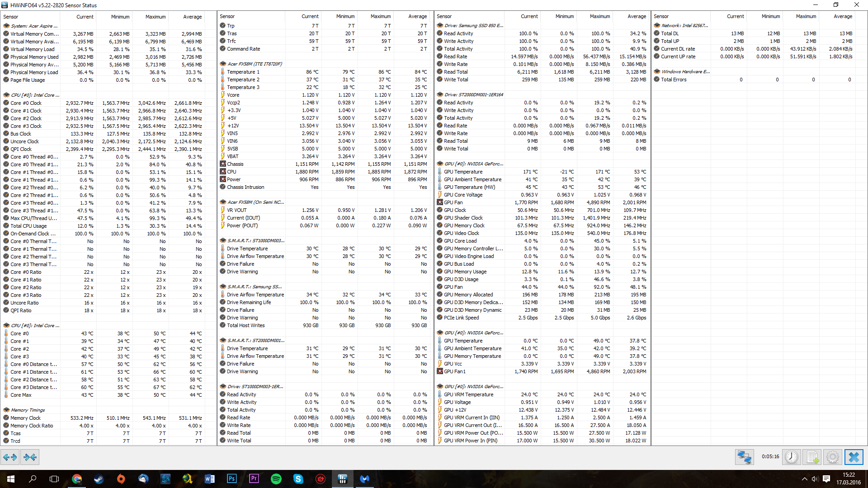Screen dimensions: 868x488
Task: Select the Windows Hardware Errors group header
Action: [x=685, y=72]
